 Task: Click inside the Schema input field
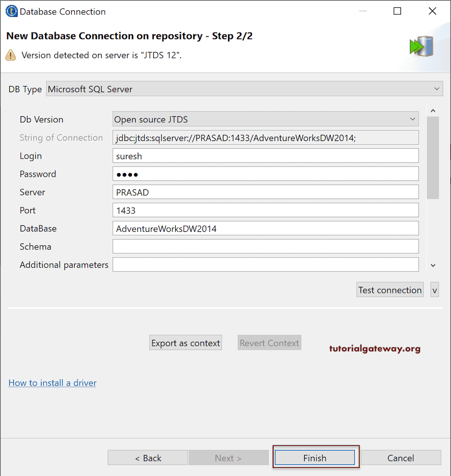[265, 246]
